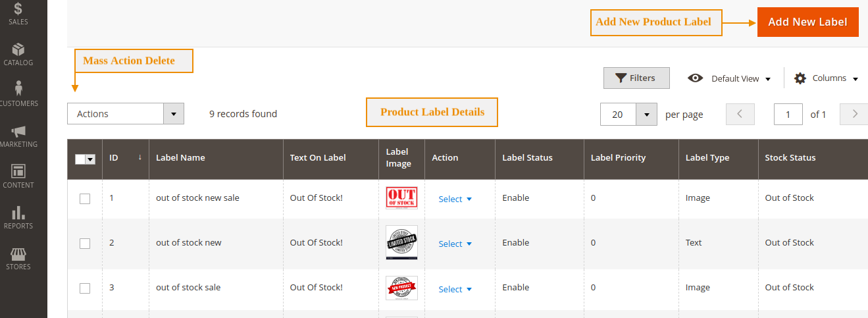Sort by the Label Name column header
The width and height of the screenshot is (868, 318).
coord(180,158)
